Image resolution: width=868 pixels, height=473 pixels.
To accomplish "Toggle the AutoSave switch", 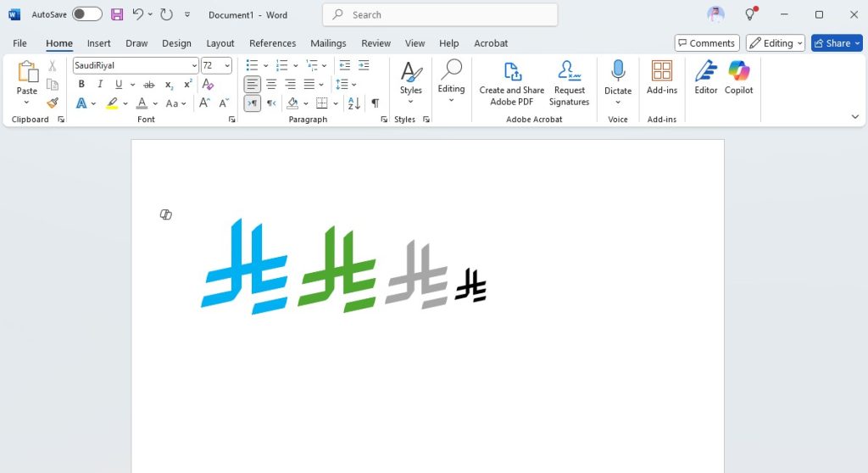I will pyautogui.click(x=86, y=14).
